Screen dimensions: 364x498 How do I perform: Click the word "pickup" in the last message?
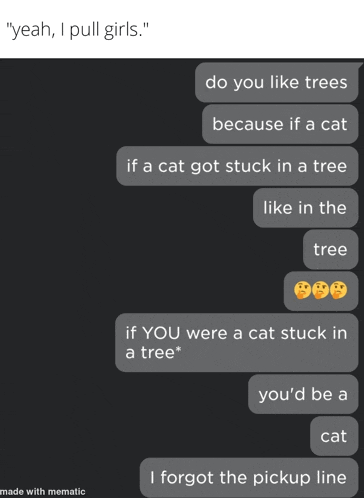pos(284,478)
